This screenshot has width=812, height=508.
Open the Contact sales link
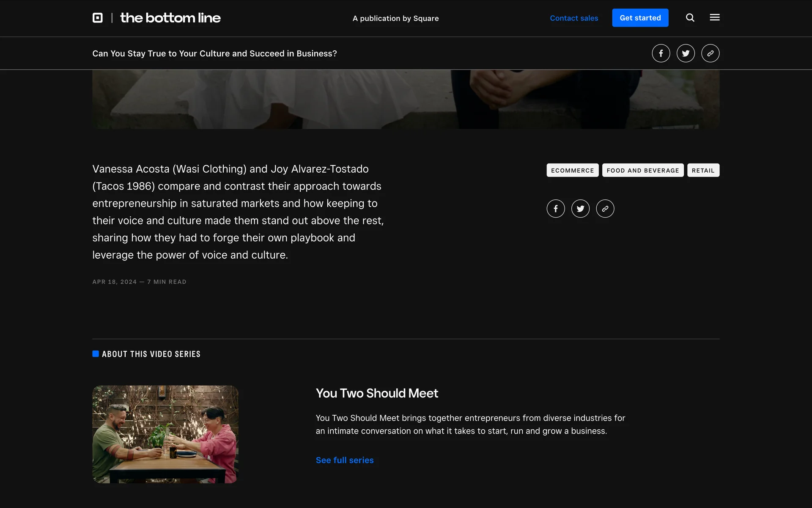pos(574,18)
